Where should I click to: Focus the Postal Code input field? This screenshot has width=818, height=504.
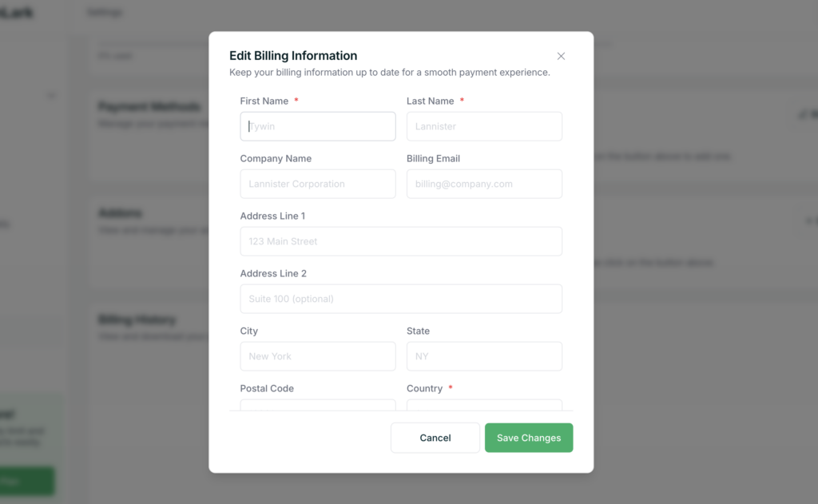coord(317,405)
